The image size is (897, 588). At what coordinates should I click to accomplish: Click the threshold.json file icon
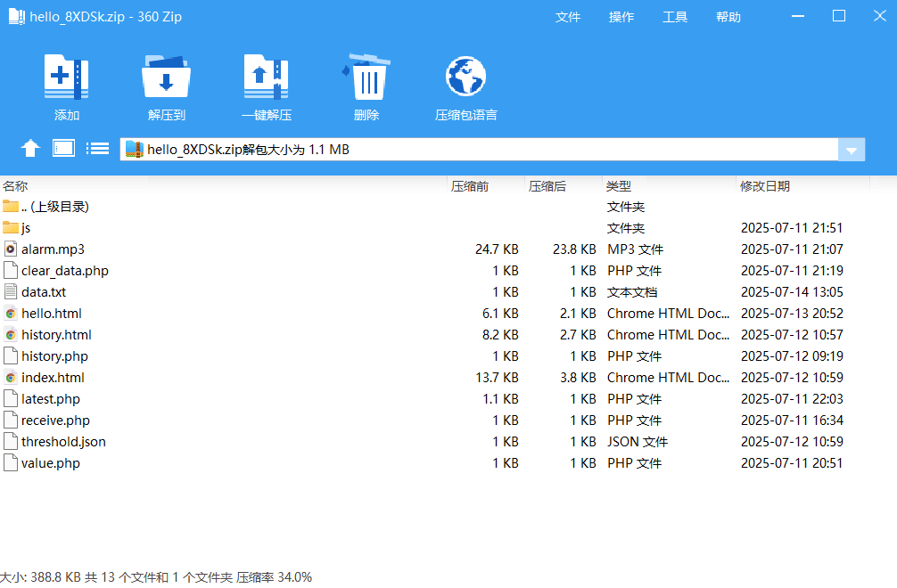pos(11,442)
